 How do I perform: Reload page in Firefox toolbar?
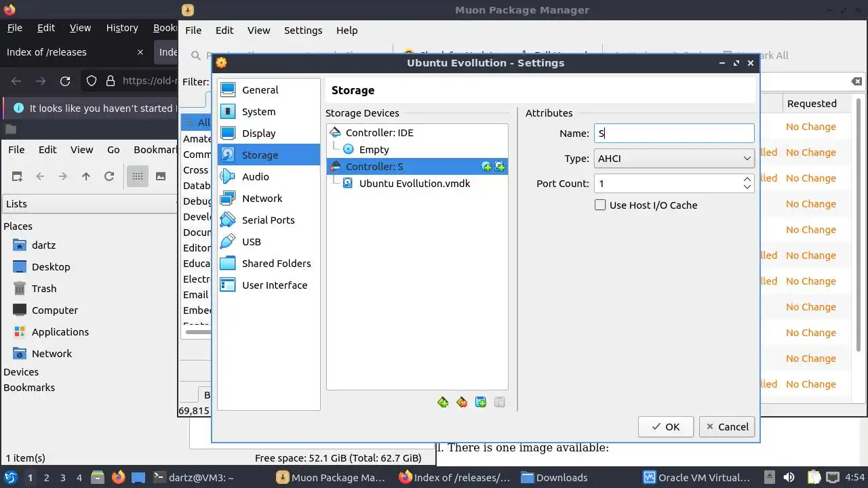tap(65, 81)
